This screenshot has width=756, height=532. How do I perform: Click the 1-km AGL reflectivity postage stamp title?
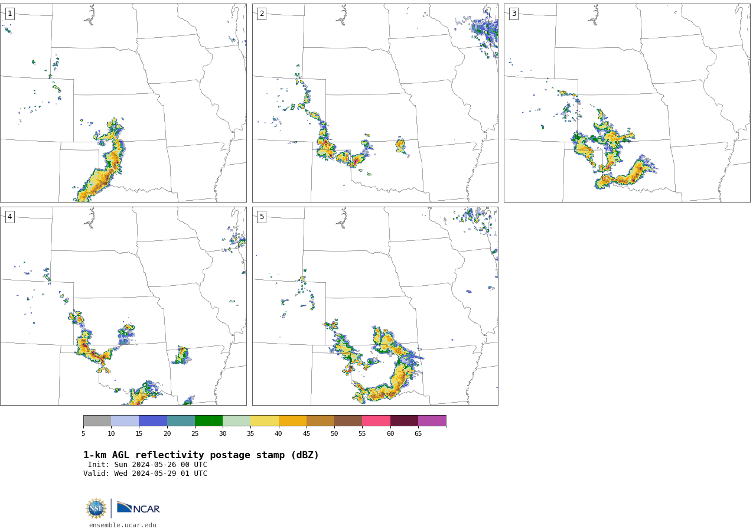point(201,455)
